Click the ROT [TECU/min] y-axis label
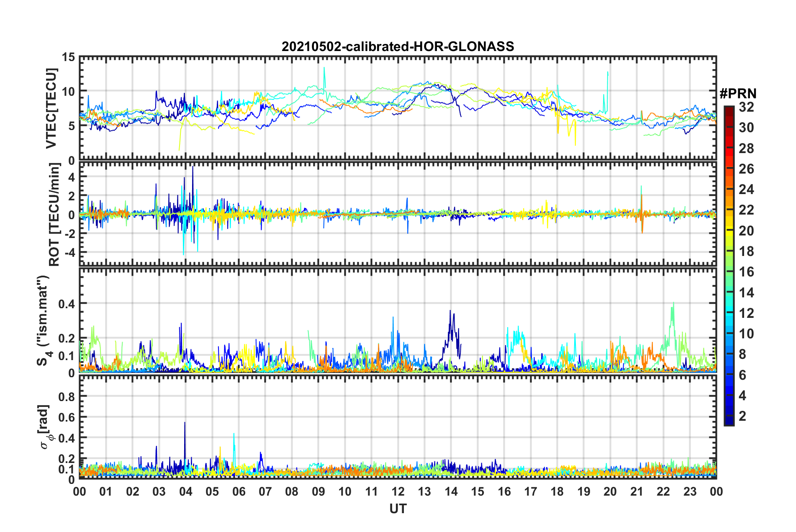Viewport: 796px width, 532px height. [54, 215]
